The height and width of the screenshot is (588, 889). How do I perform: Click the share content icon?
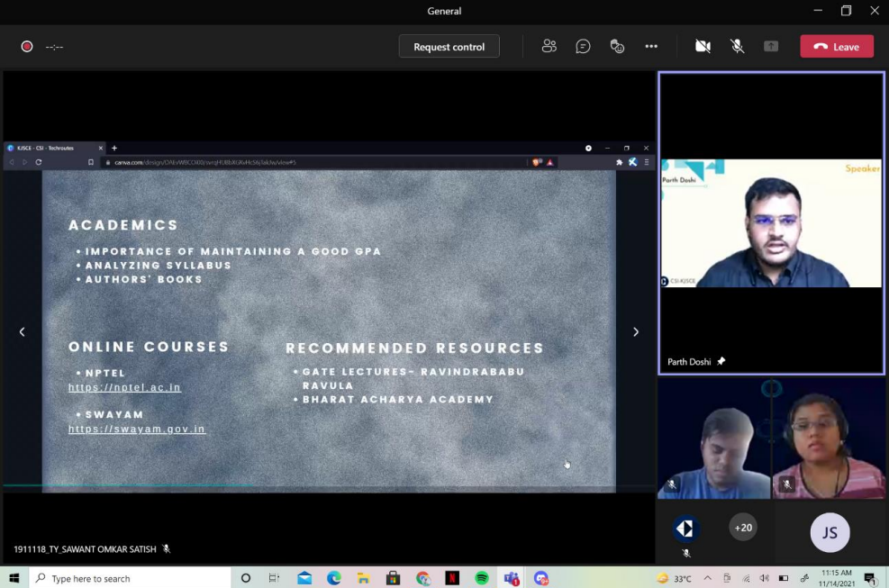pyautogui.click(x=771, y=47)
